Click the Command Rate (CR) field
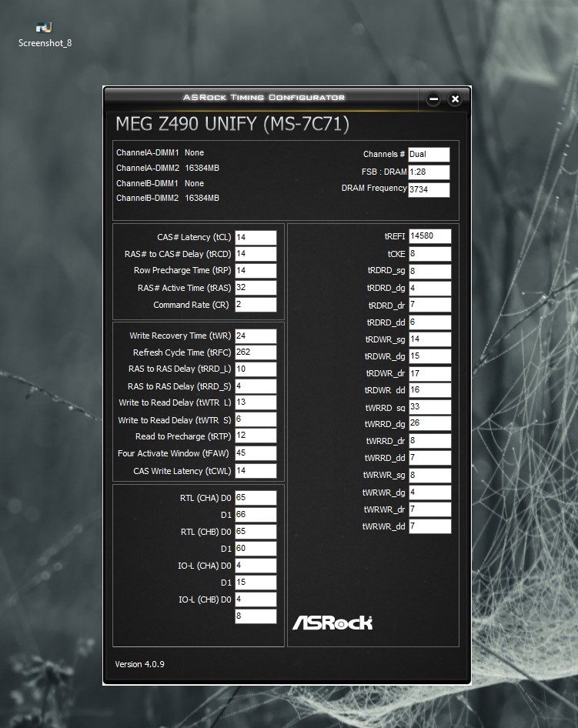The height and width of the screenshot is (728, 578). click(x=256, y=305)
